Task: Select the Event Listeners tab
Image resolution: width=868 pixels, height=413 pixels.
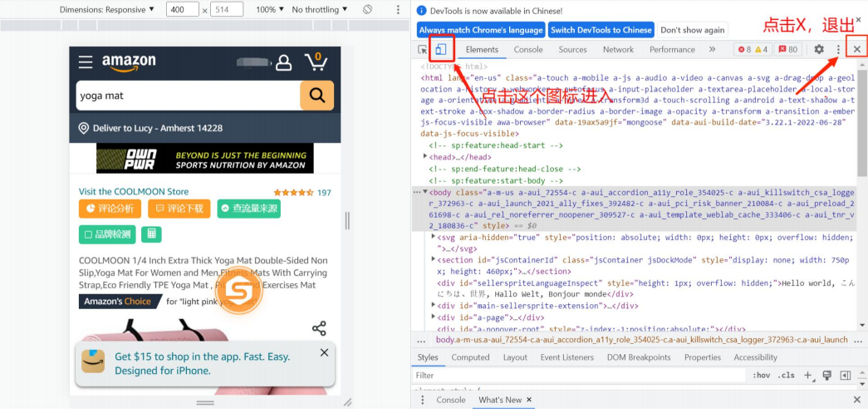Action: click(566, 357)
